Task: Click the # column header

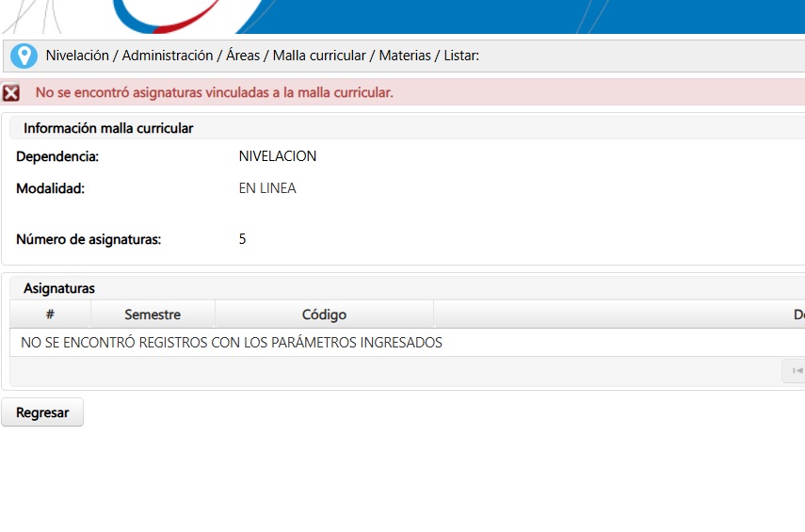Action: click(50, 314)
